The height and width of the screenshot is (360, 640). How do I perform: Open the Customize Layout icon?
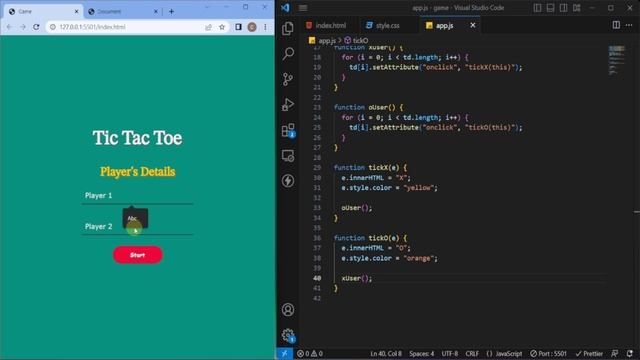[576, 8]
